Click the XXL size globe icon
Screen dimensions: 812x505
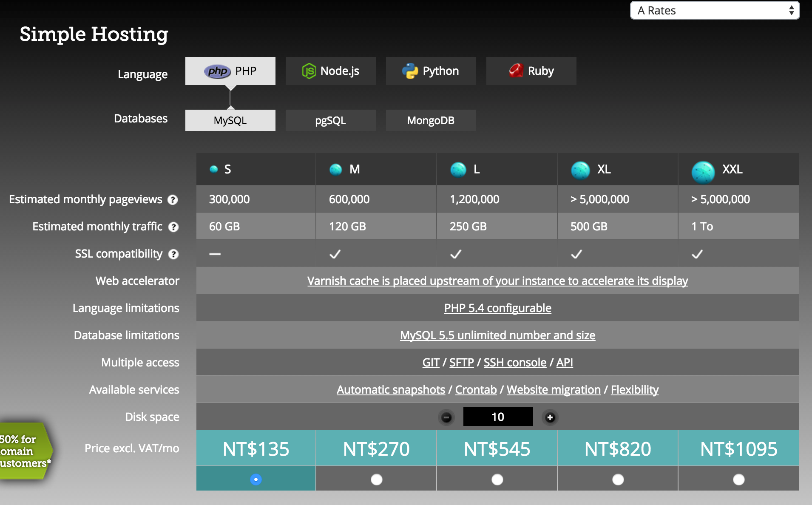point(703,172)
